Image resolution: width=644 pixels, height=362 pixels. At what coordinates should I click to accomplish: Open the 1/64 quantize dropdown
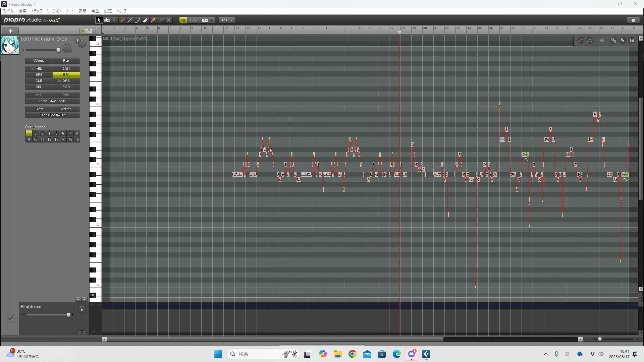pyautogui.click(x=211, y=20)
